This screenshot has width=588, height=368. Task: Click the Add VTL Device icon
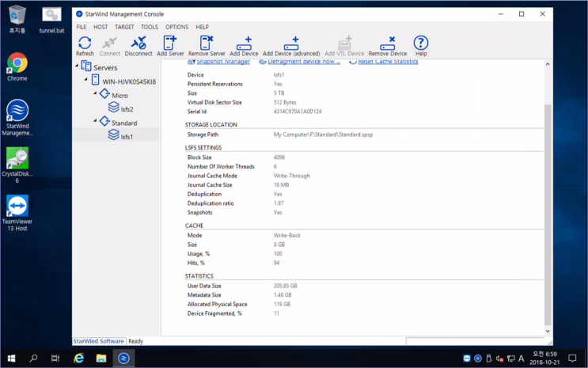click(x=344, y=46)
